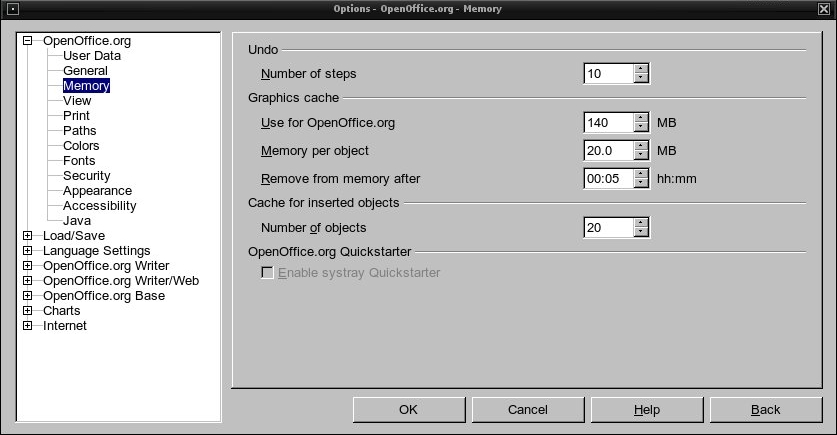
Task: Increase Memory per object value
Action: 641,146
